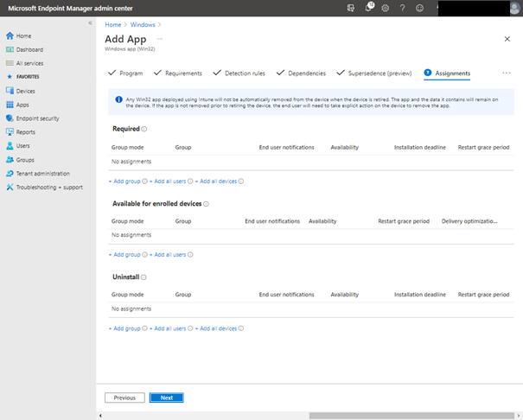The height and width of the screenshot is (420, 523).
Task: Click the FAVORITES star icon
Action: click(10, 77)
